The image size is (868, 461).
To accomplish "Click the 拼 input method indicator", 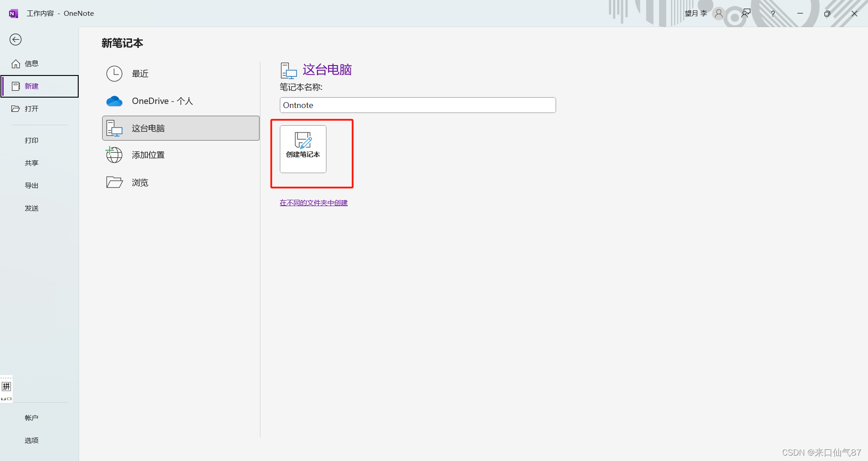I will pyautogui.click(x=6, y=386).
